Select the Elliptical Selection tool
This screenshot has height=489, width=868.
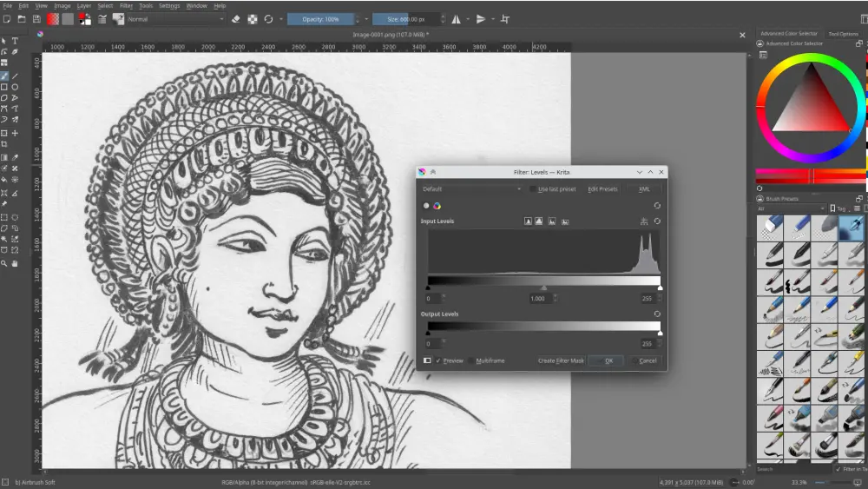tap(15, 217)
